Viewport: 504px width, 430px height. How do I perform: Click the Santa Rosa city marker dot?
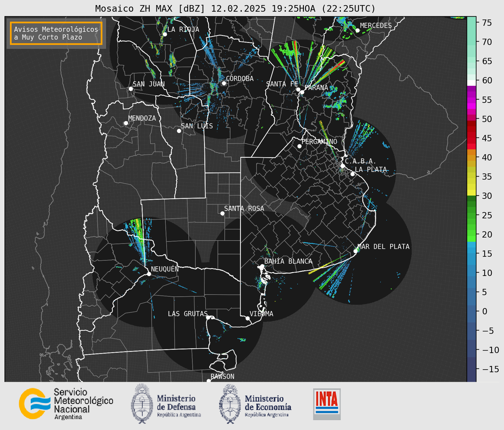point(222,213)
